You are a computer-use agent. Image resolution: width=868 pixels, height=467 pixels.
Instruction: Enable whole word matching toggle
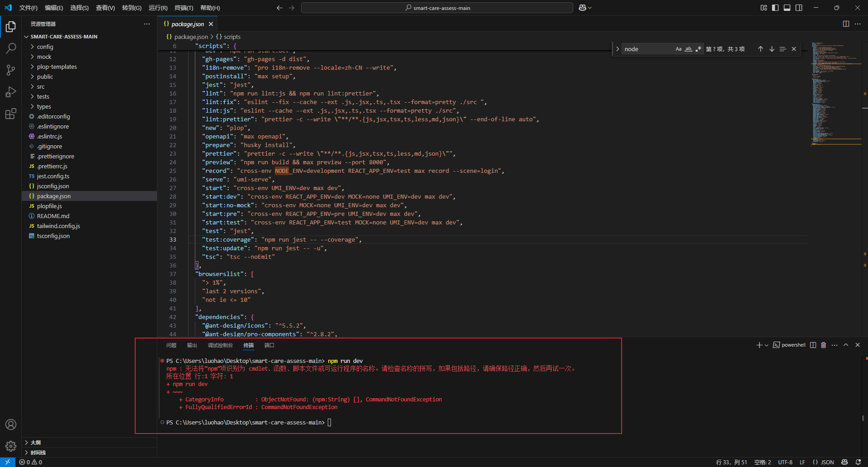click(x=689, y=48)
